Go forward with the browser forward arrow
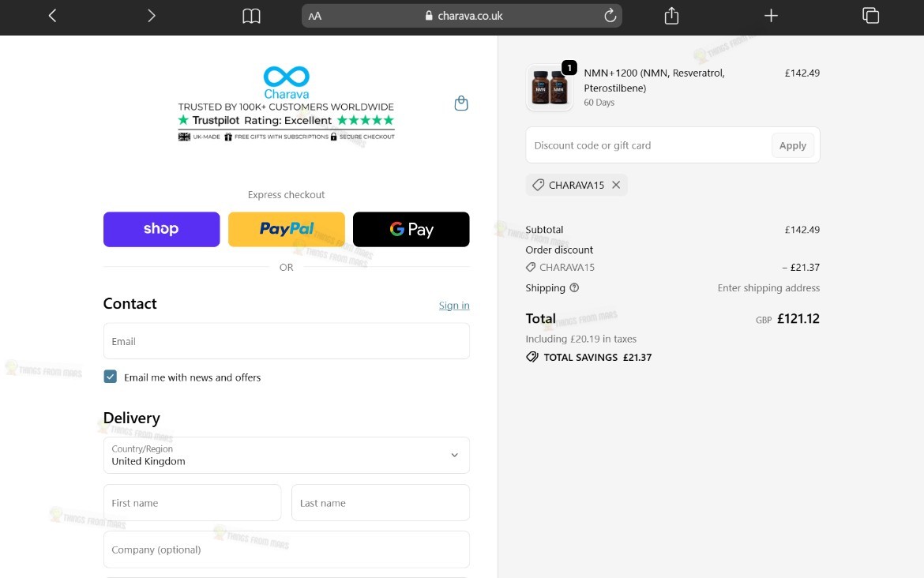Image resolution: width=924 pixels, height=578 pixels. pyautogui.click(x=152, y=16)
